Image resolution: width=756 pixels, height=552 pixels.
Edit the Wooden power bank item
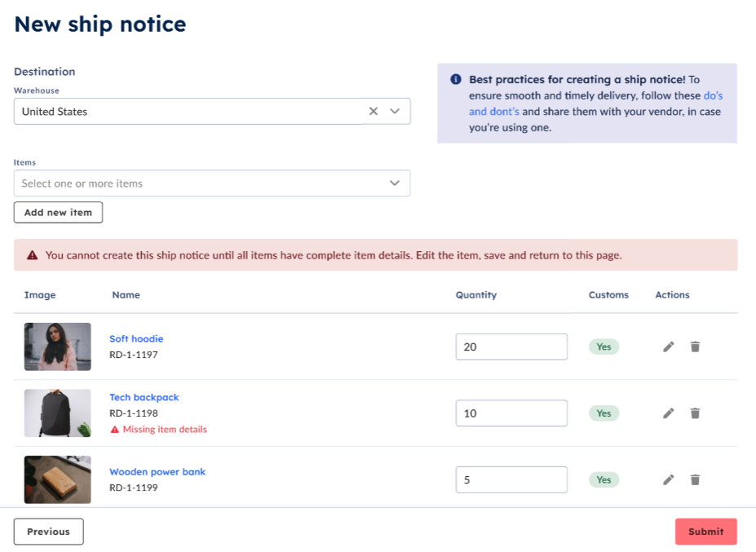tap(668, 479)
